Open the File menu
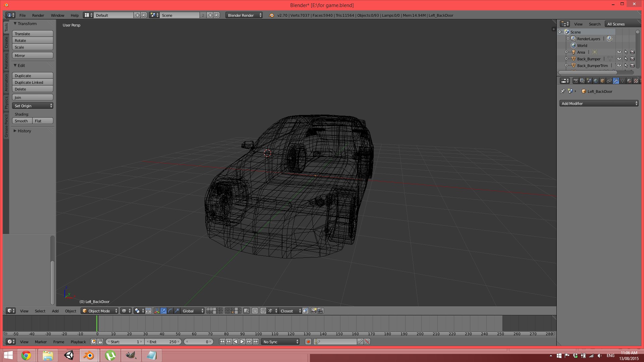 click(22, 15)
